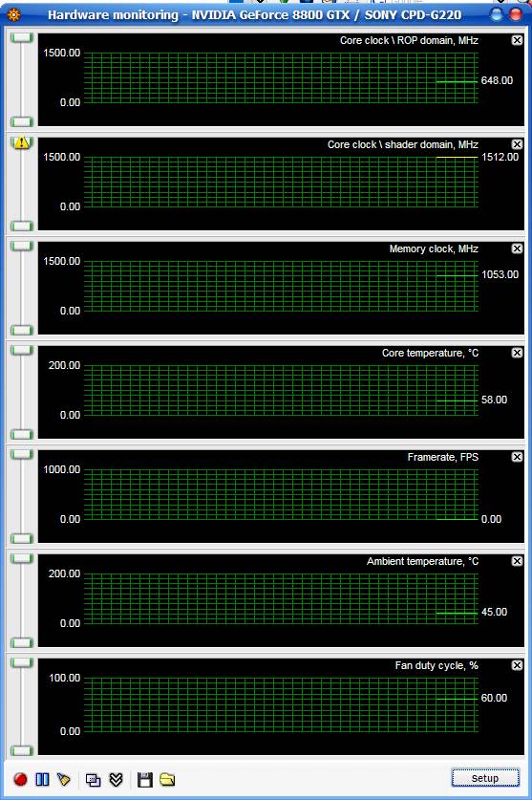
Task: Click the top slider handle of the Memory clock graph
Action: [x=21, y=246]
